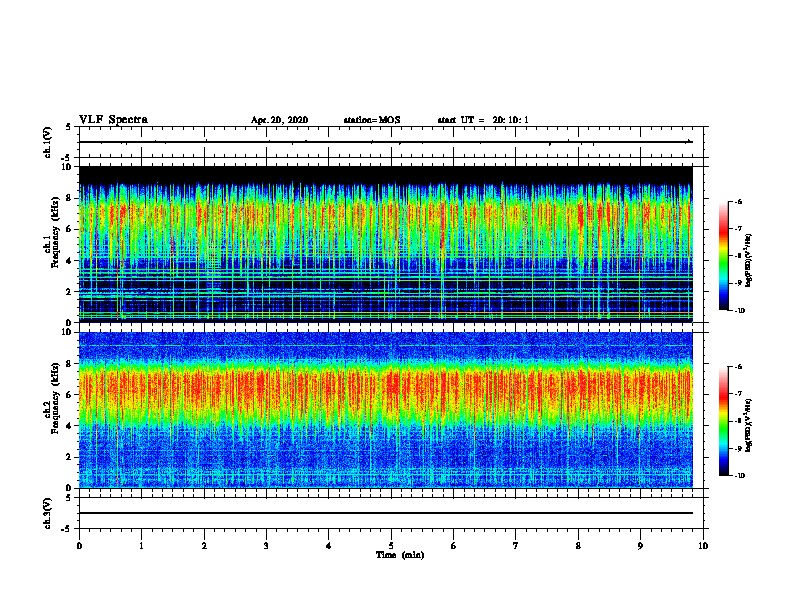Click the "8" frequency tick of the ch.1 spectrogram

tap(70, 198)
